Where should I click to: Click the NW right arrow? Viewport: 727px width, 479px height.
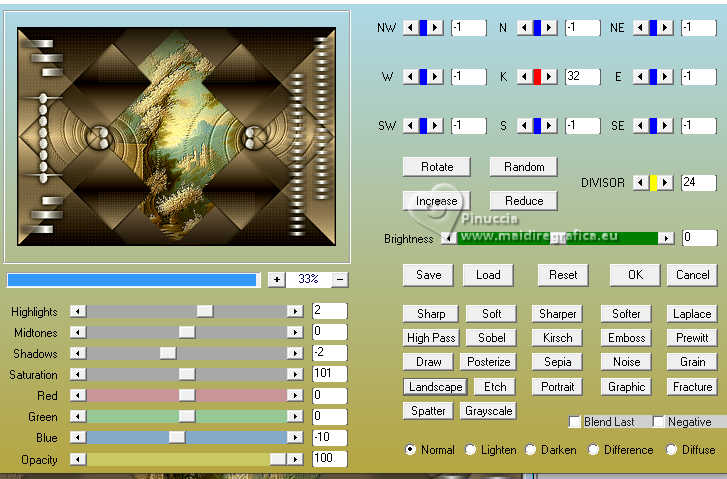(435, 28)
